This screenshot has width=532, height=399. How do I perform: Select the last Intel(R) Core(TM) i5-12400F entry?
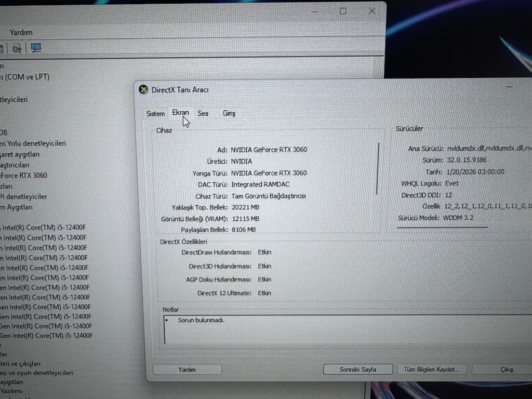pos(46,336)
